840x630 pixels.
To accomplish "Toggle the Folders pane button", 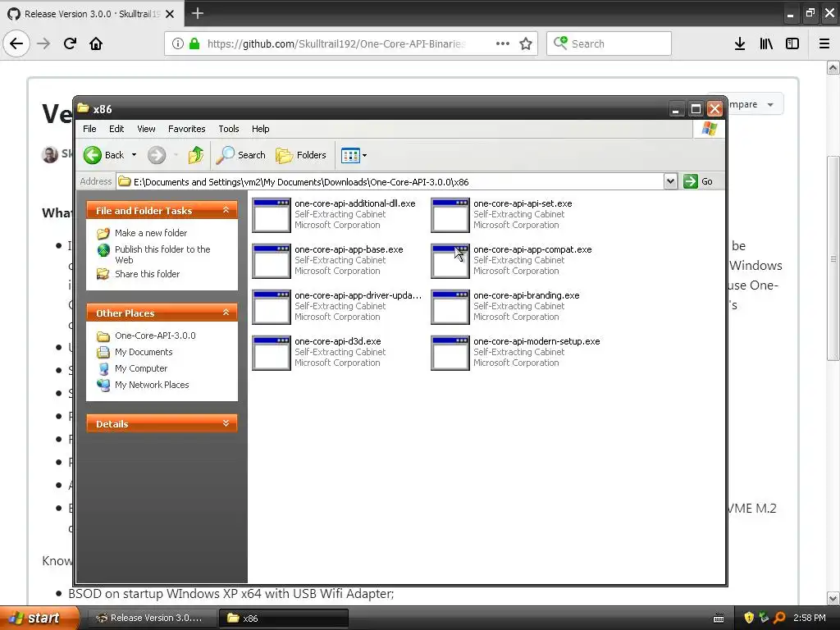I will coord(300,155).
